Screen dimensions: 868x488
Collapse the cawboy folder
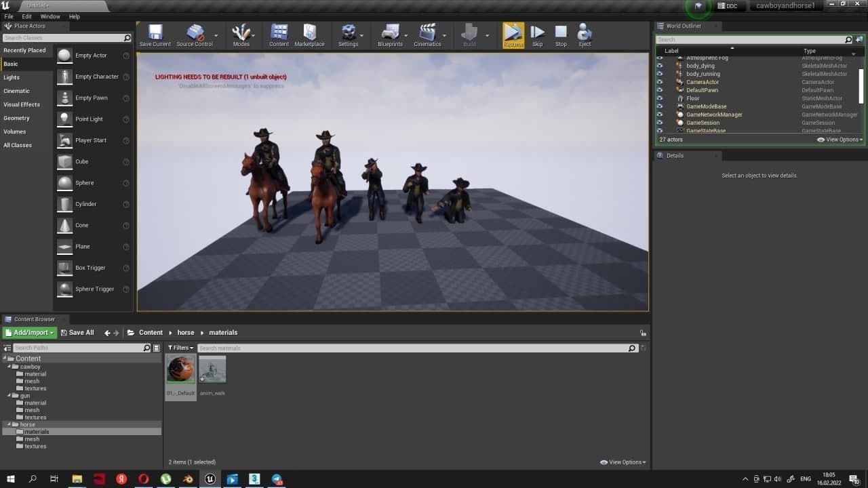(x=9, y=367)
